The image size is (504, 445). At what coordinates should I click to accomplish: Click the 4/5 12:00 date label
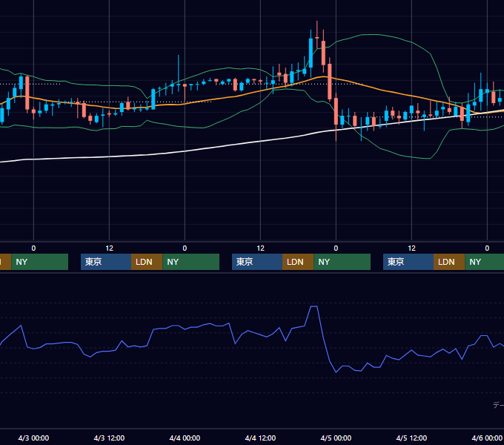click(411, 438)
